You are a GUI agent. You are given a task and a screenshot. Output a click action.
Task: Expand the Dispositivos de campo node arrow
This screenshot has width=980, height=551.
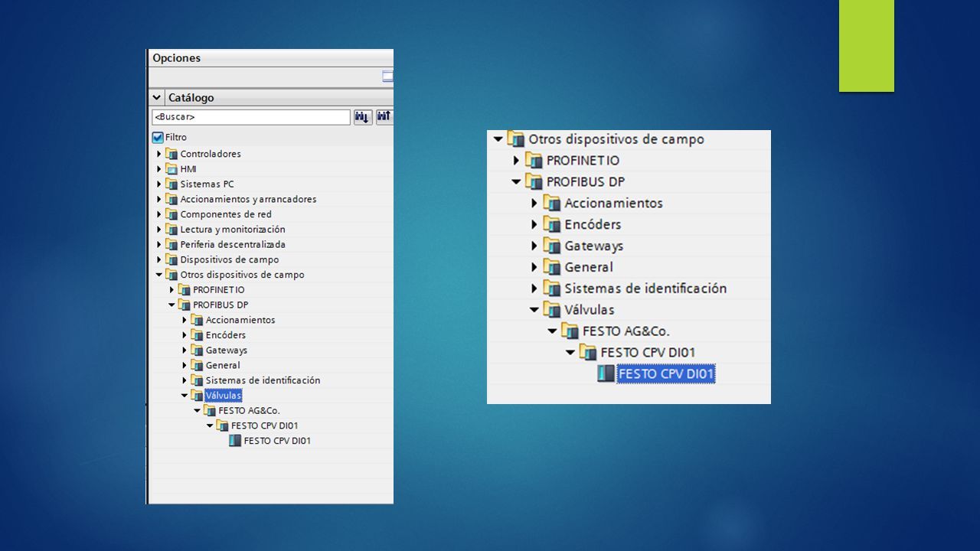(x=159, y=259)
